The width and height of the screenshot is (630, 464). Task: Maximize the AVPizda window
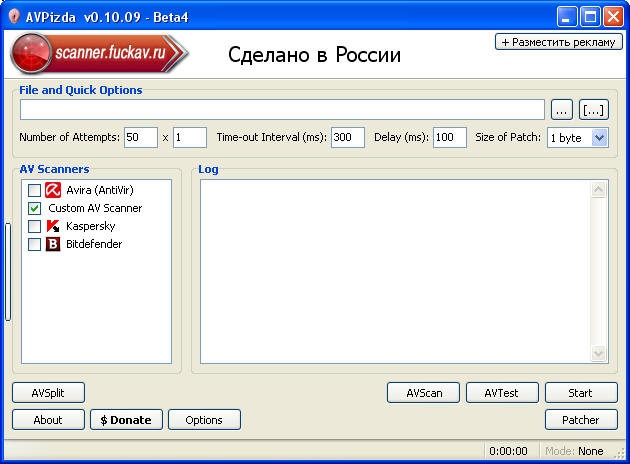(x=590, y=17)
